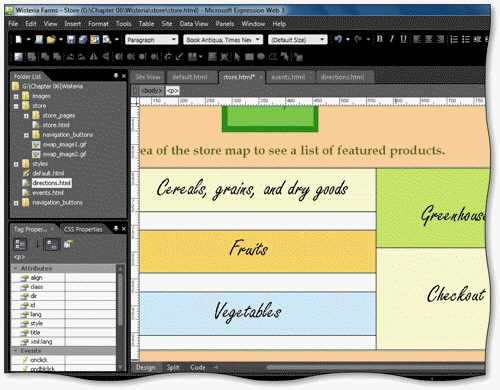The height and width of the screenshot is (390, 500).
Task: Click the Select arrow in Pictures toolbar
Action: tap(237, 57)
